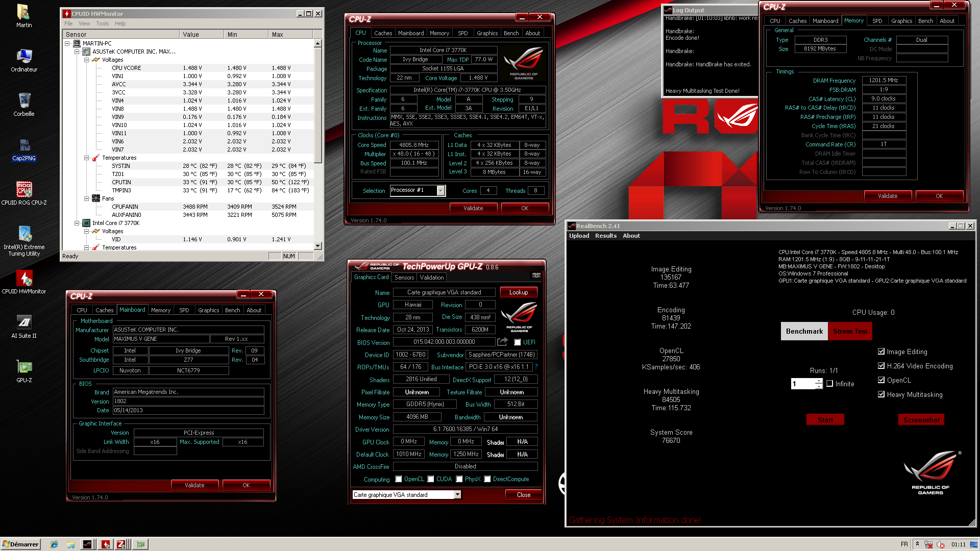Select the Cap2PNG desktop icon
The height and width of the screenshot is (551, 980).
tap(23, 149)
